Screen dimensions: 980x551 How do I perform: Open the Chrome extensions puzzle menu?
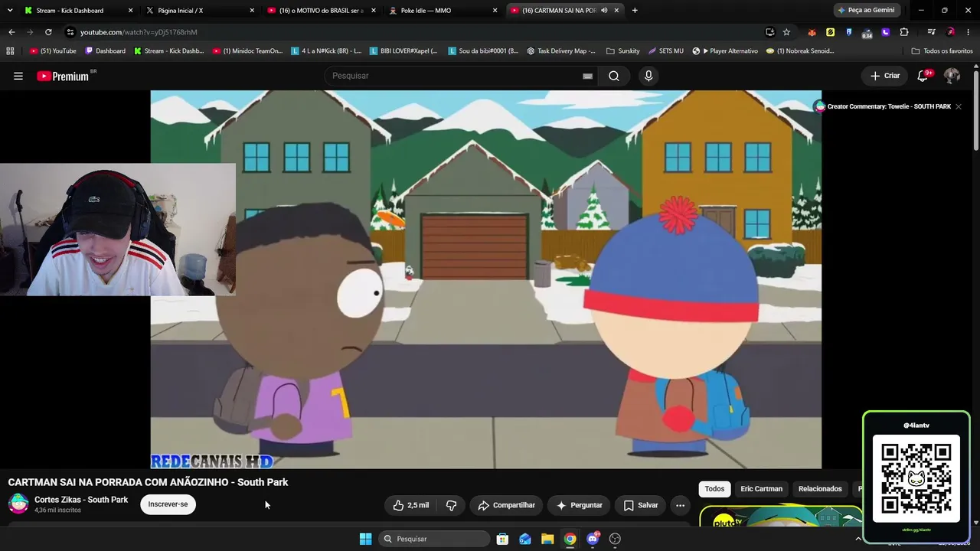(x=904, y=32)
